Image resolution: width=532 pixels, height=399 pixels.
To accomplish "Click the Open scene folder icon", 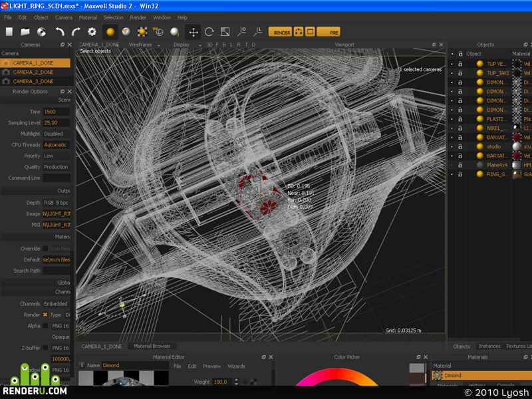I will 25,32.
